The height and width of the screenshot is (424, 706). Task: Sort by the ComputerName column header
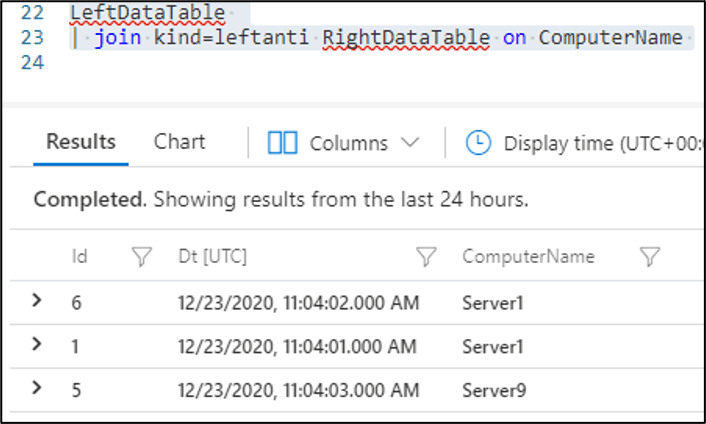pos(528,257)
